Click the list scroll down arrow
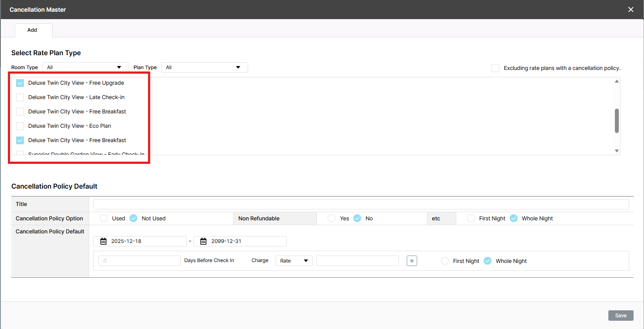 click(x=617, y=150)
